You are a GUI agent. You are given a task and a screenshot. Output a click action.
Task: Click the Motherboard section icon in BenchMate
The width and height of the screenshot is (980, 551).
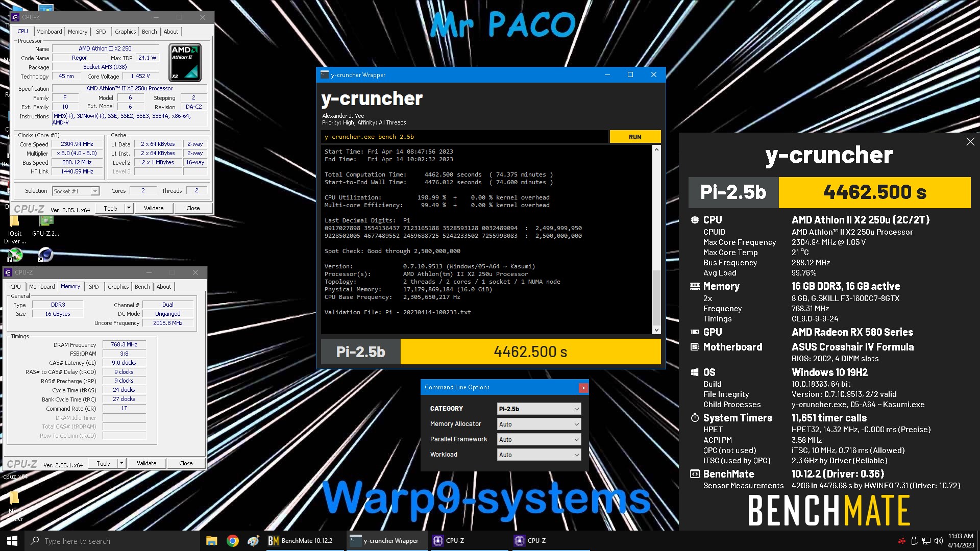click(x=695, y=347)
